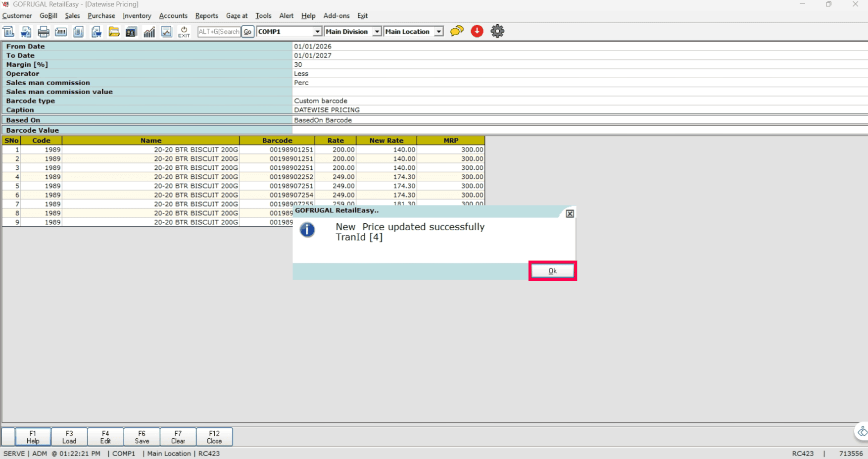Expand the Main Division dropdown
The image size is (868, 459).
coord(377,32)
